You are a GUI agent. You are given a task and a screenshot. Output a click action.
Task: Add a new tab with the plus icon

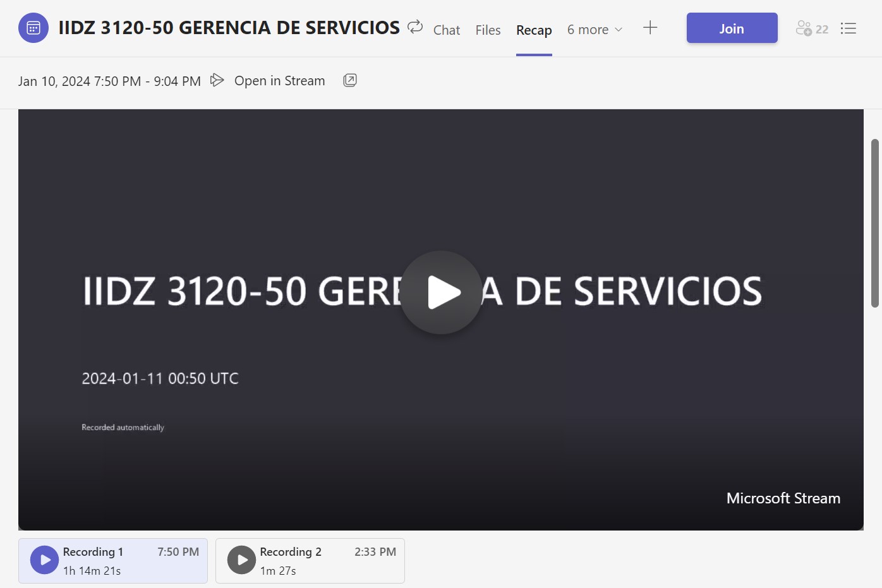[x=650, y=28]
